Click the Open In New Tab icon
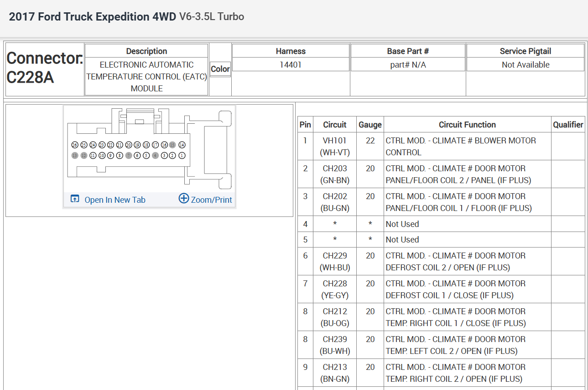Screen dimensions: 588x390 [75, 199]
